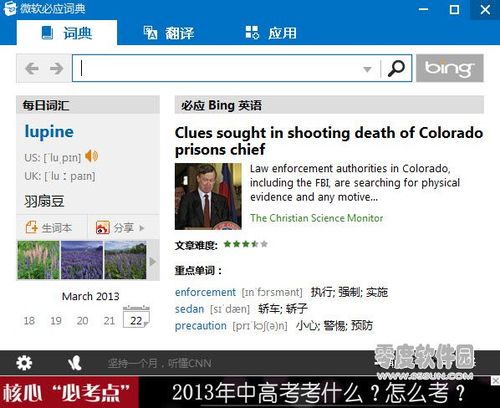Image resolution: width=500 pixels, height=408 pixels.
Task: Open the Colorado prisons chief article headline
Action: pos(329,141)
